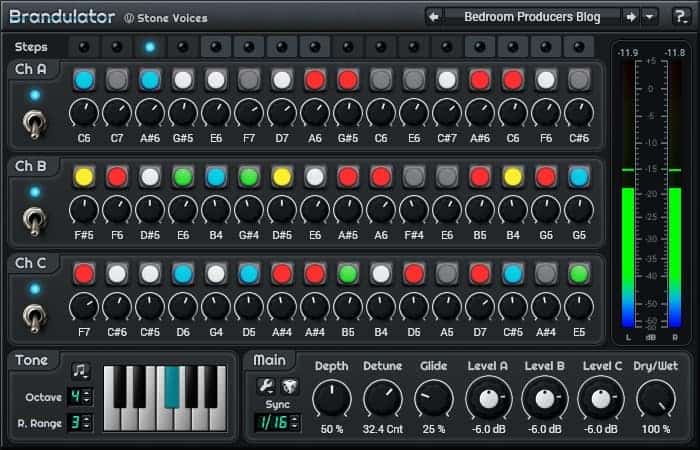The image size is (700, 450).
Task: Click the first red step button in Ch C
Action: (x=84, y=273)
